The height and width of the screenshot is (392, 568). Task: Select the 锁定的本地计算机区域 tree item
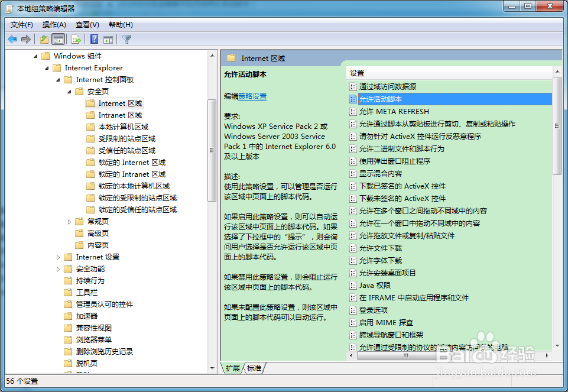134,186
